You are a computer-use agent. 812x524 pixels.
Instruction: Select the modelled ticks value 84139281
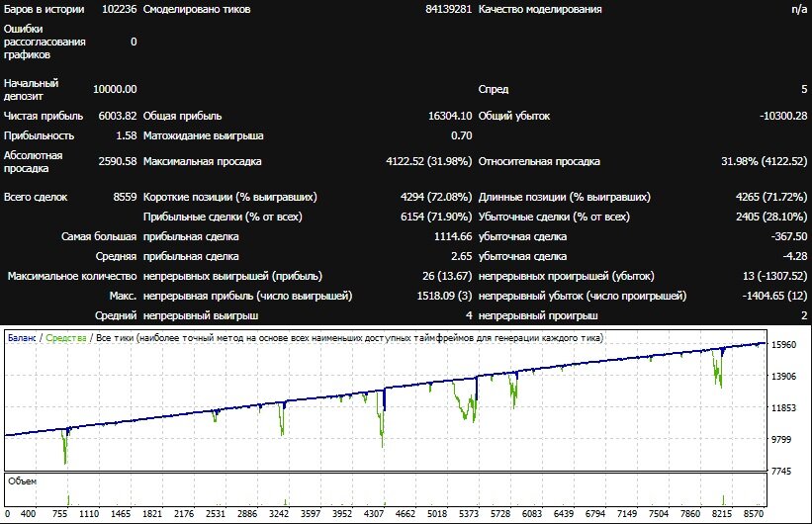pos(448,9)
